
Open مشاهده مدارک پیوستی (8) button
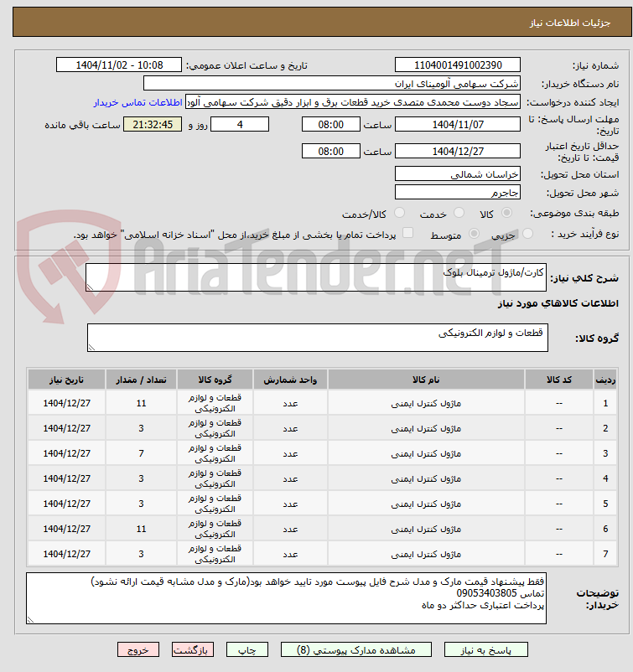click(x=356, y=649)
